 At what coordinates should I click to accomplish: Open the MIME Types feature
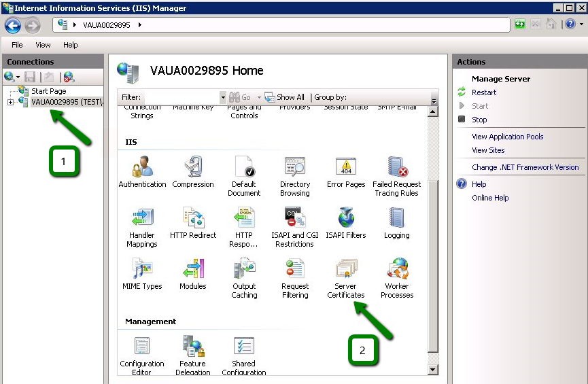(x=142, y=274)
